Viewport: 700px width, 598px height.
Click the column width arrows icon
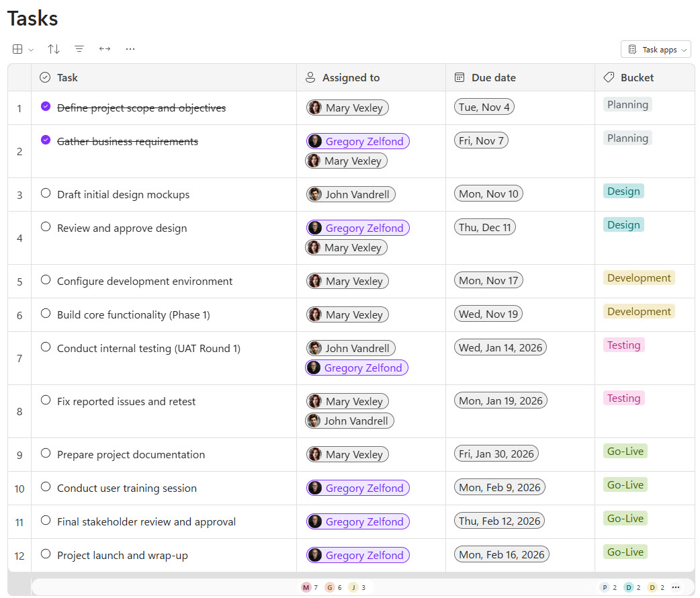pos(104,48)
